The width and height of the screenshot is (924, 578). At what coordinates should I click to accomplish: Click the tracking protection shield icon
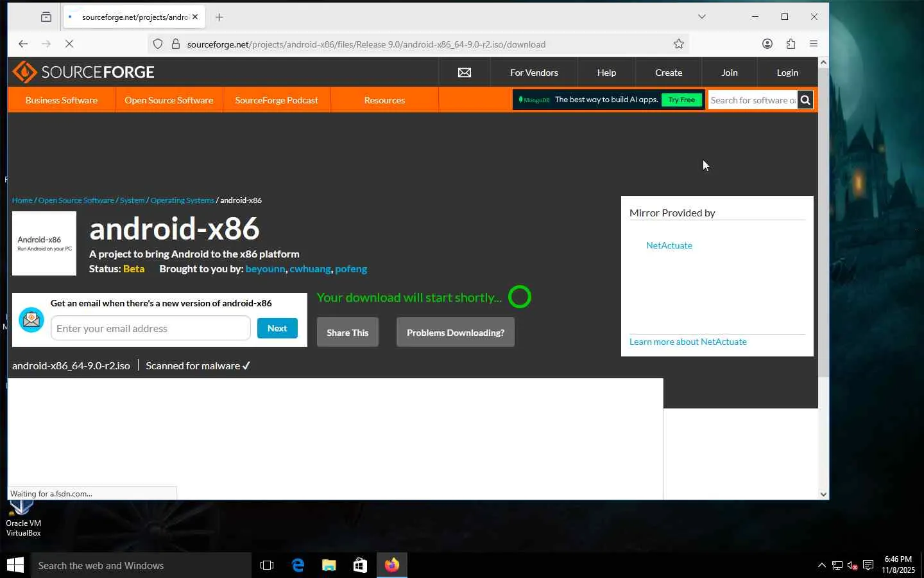pyautogui.click(x=158, y=44)
